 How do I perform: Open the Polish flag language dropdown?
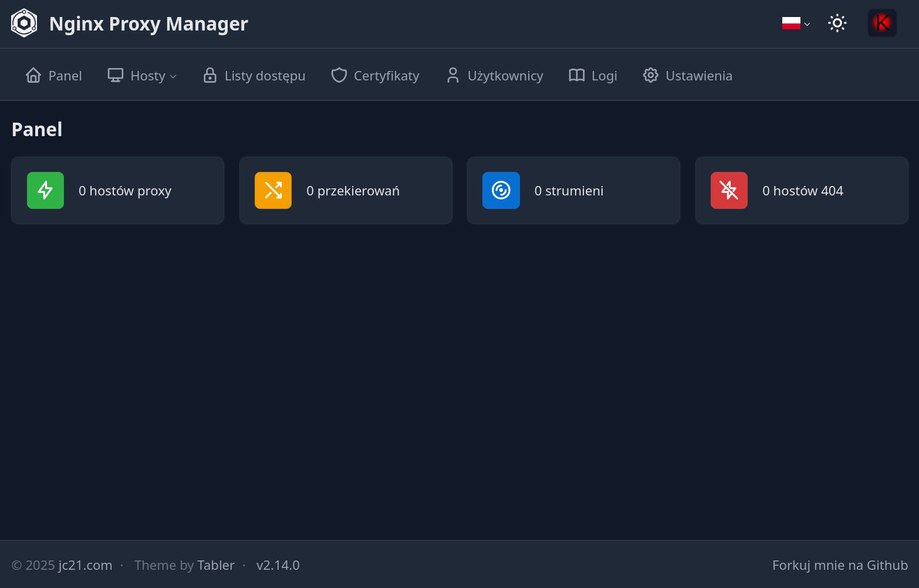point(796,23)
